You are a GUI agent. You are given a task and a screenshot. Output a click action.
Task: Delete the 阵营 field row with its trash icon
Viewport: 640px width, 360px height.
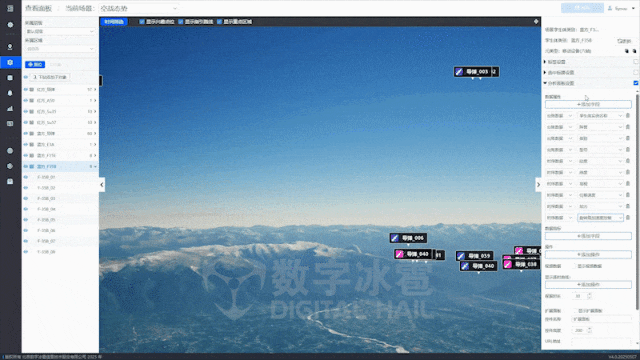tap(628, 127)
